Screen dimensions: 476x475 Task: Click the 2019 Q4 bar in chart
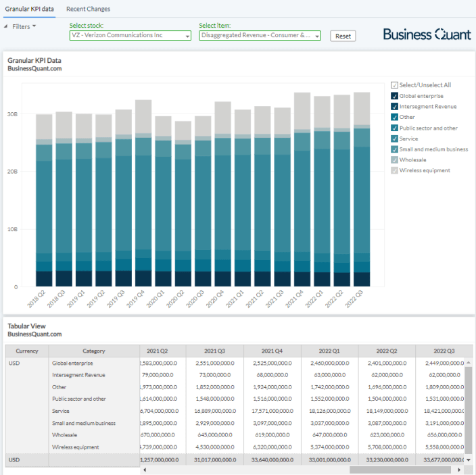(x=143, y=203)
